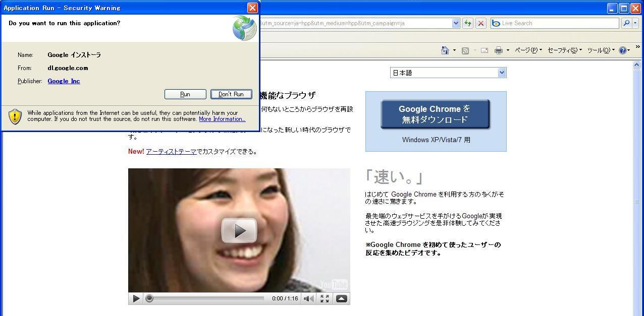Click the video menu up-arrow icon
Image resolution: width=644 pixels, height=316 pixels.
point(342,298)
